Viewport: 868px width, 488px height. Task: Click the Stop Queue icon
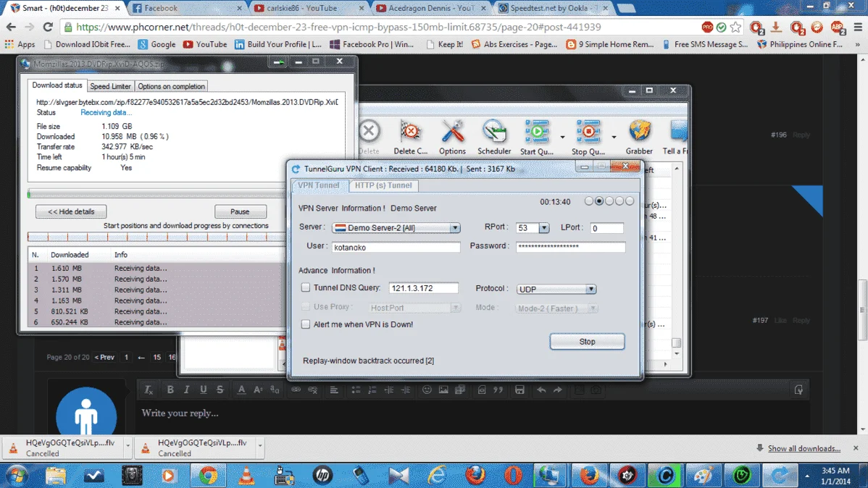coord(588,132)
